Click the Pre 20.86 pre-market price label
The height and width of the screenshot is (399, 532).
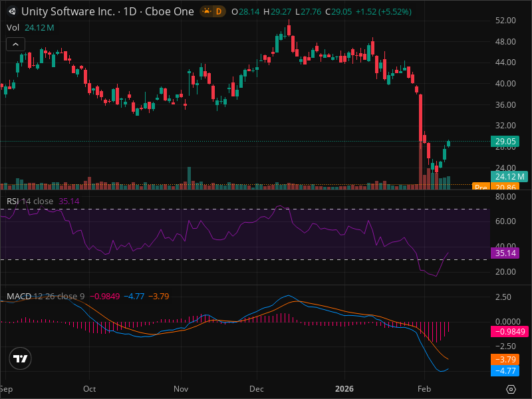[495, 187]
